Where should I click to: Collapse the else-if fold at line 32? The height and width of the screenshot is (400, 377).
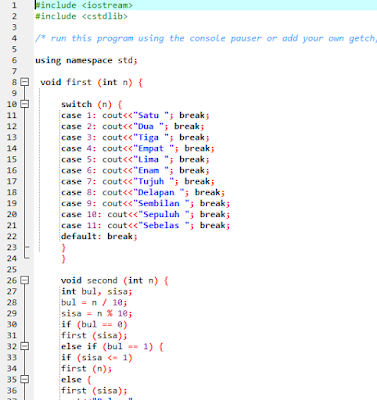click(x=25, y=346)
